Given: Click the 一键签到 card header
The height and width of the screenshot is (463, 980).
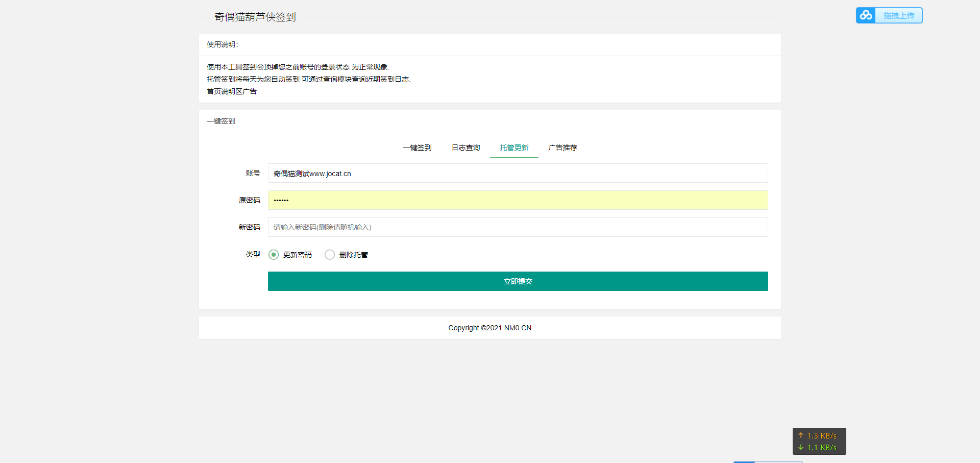Looking at the screenshot, I should tap(221, 121).
